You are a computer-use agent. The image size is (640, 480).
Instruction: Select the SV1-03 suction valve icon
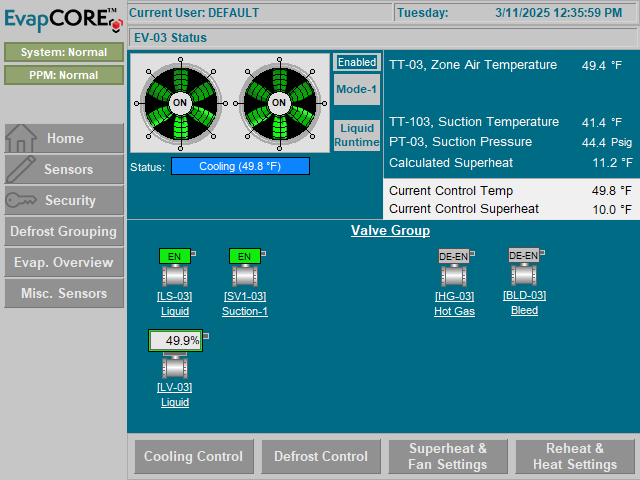(245, 276)
